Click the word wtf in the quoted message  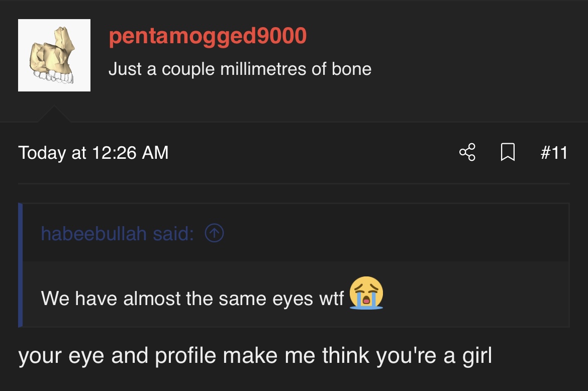pyautogui.click(x=332, y=298)
